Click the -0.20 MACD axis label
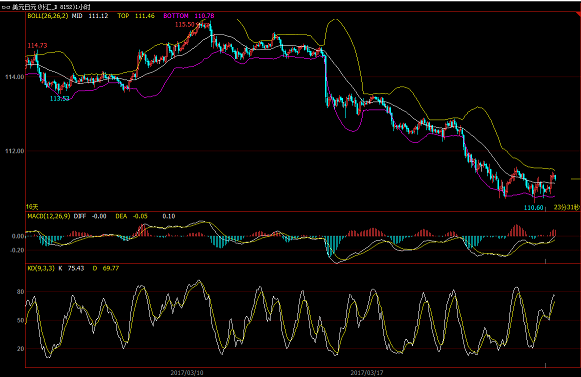The image size is (581, 377). [17, 250]
